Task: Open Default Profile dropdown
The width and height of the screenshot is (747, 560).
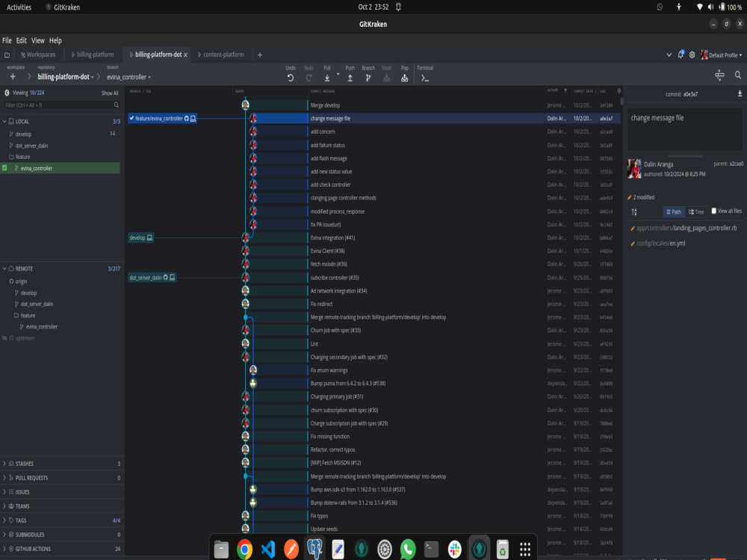Action: pos(722,55)
